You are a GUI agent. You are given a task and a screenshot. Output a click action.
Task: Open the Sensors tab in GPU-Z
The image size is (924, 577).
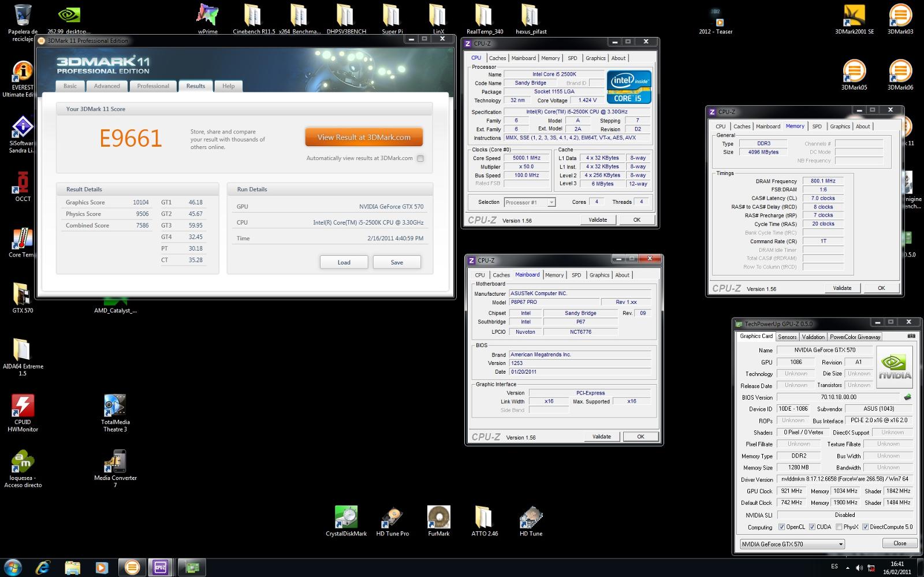click(787, 337)
